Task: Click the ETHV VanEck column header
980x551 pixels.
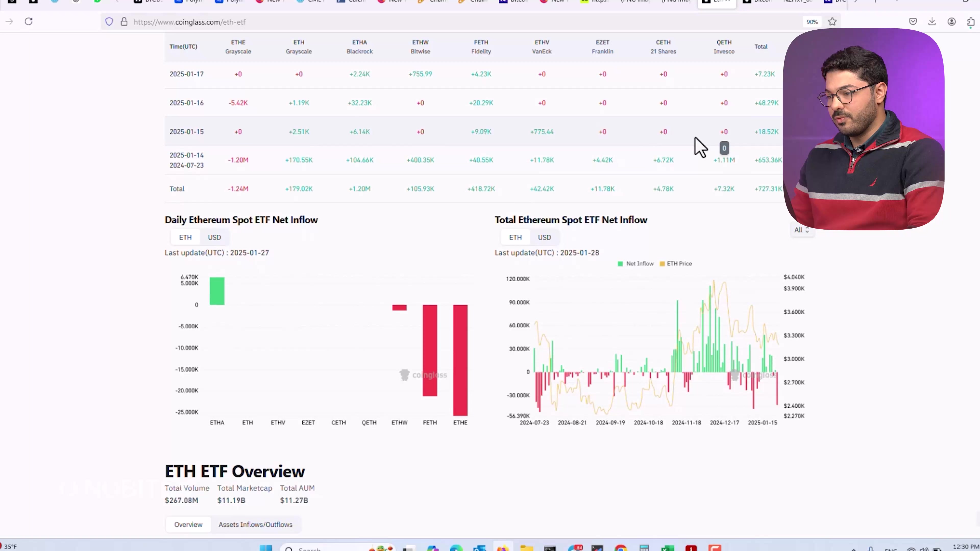Action: 542,47
